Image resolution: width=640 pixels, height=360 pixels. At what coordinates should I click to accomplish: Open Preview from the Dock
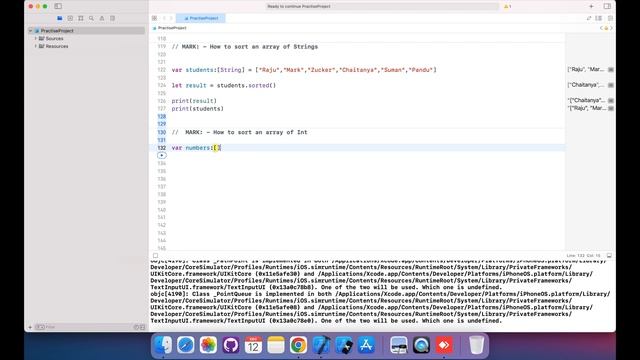coord(398,345)
